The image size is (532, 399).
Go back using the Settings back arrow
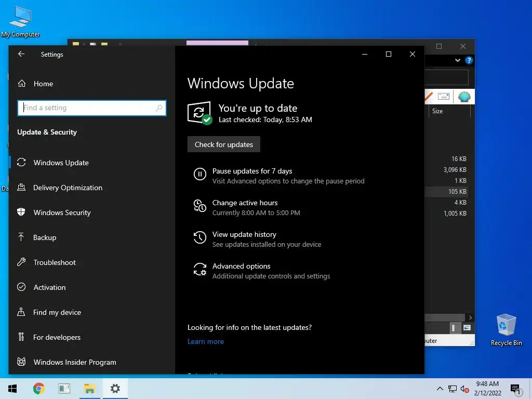point(21,54)
